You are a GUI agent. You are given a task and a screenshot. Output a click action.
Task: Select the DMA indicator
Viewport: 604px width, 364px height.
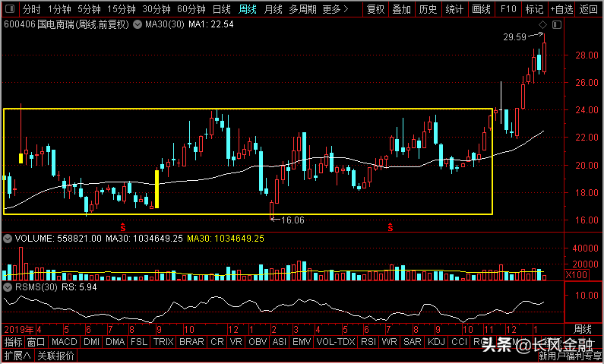click(x=115, y=342)
